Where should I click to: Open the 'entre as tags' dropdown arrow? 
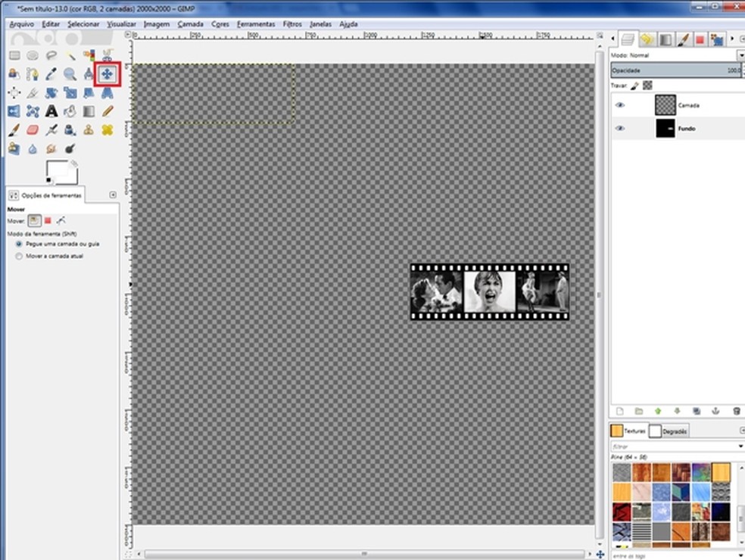tap(740, 555)
